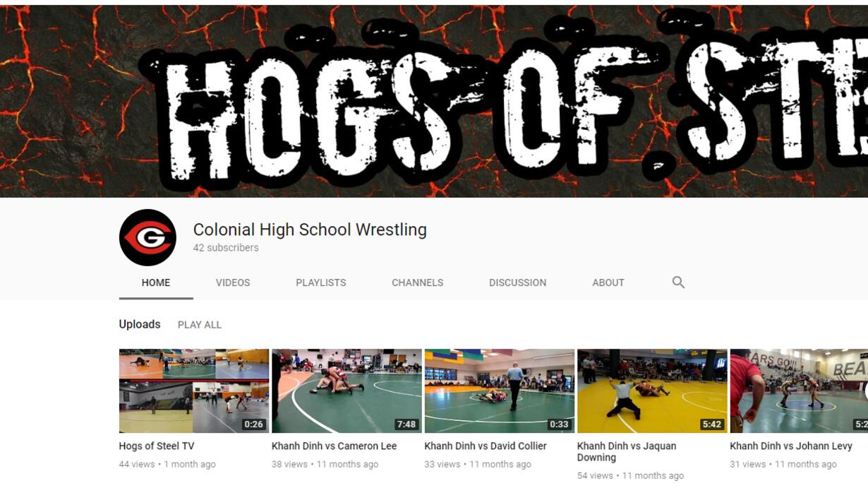This screenshot has height=488, width=868.
Task: Open the Khanh Dinh vs Jaquan Downing thumbnail
Action: (x=652, y=391)
